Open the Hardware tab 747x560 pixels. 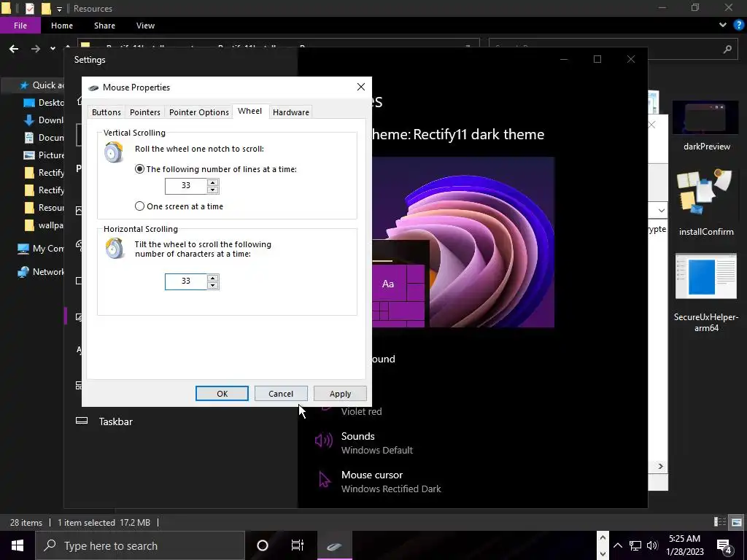pyautogui.click(x=291, y=112)
